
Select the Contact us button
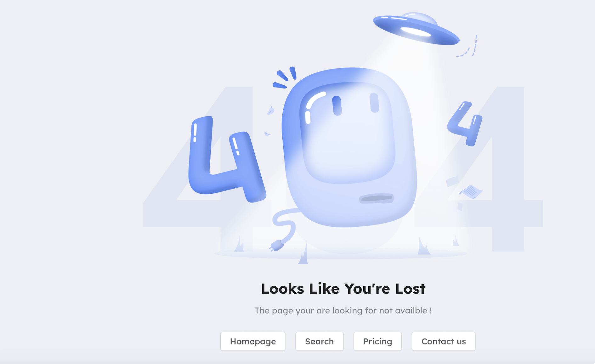[x=443, y=341]
